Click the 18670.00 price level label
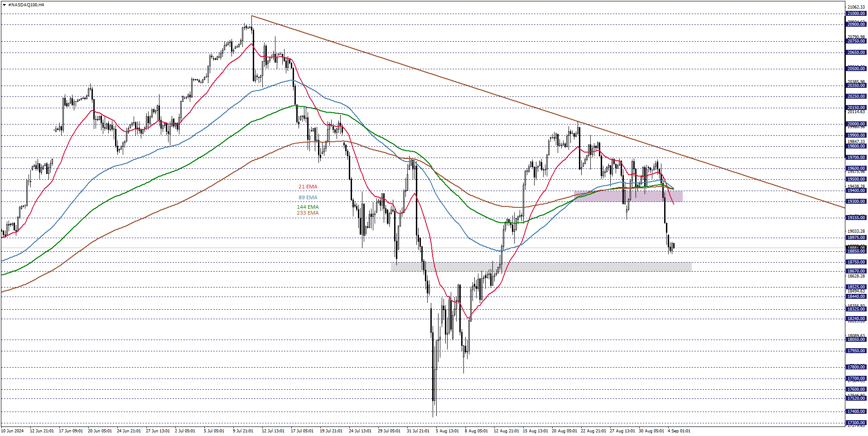Viewport: 868px width, 436px height. tap(856, 271)
